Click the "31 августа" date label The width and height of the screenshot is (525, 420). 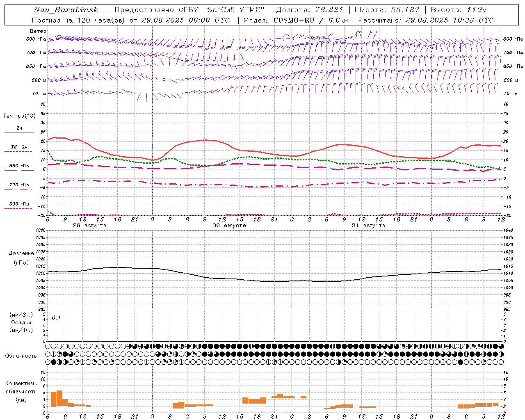[x=369, y=226]
